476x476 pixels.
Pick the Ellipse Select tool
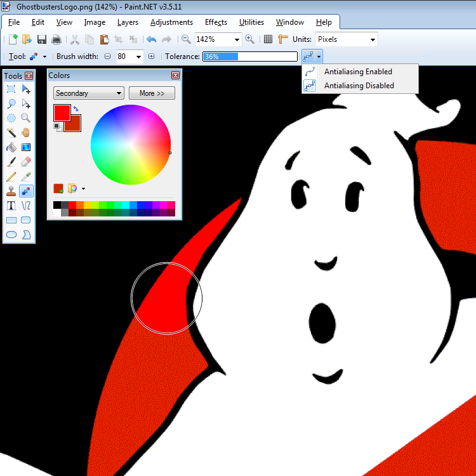11,118
